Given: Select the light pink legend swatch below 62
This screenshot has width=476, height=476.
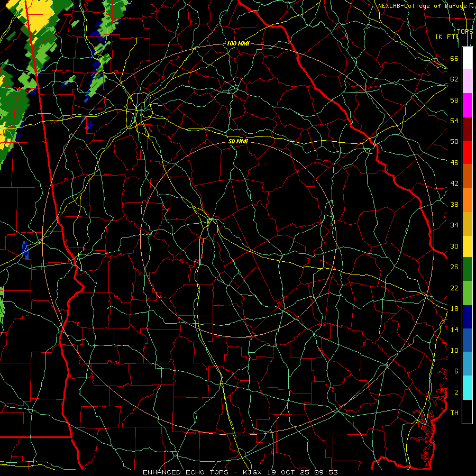Looking at the screenshot, I should [467, 81].
